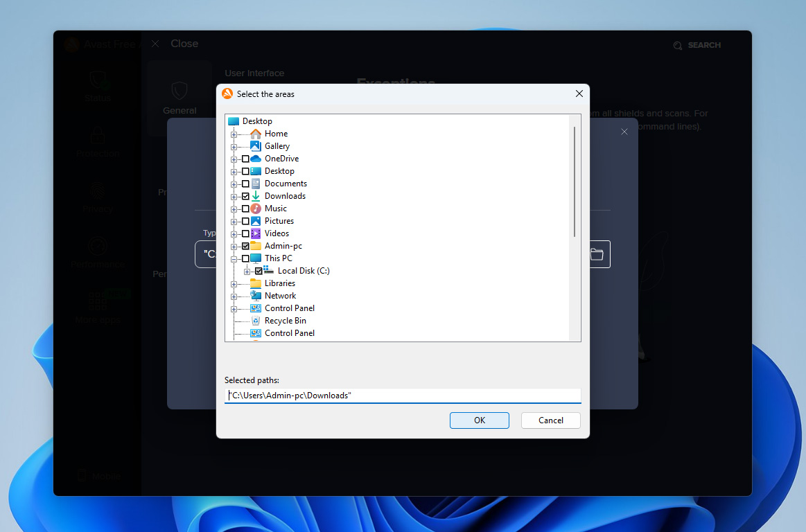Select the Recycle Bin label
Viewport: 806px width, 532px height.
(286, 321)
